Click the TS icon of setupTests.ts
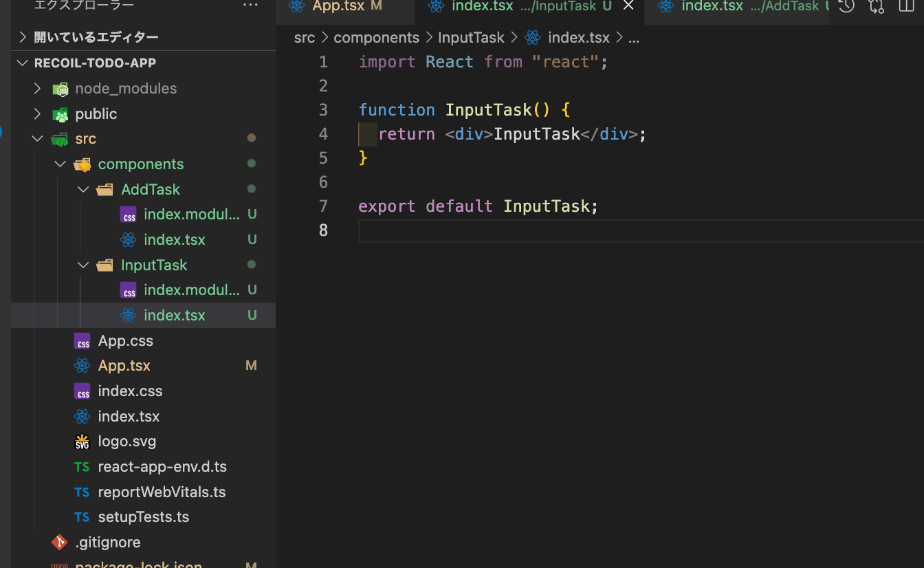This screenshot has width=924, height=568. tap(82, 517)
